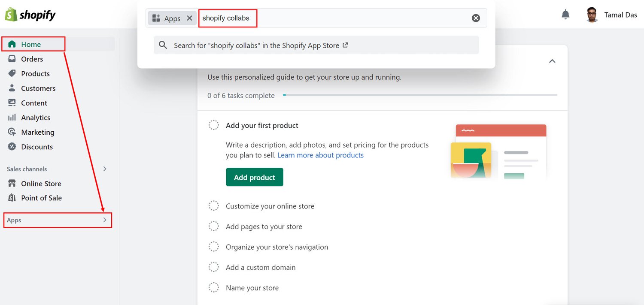Click the Apps grid icon in the search filter
Screen dimensions: 644x305
[x=156, y=18]
